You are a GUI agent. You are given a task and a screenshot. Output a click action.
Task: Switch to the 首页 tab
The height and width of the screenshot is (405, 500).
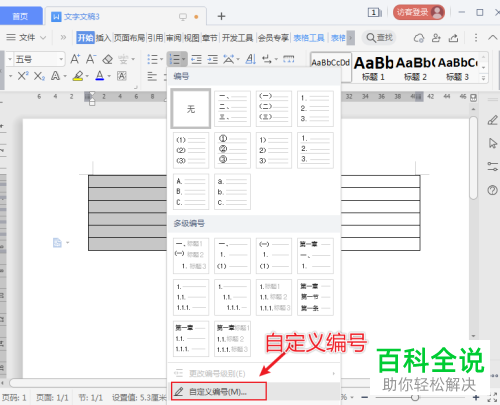coord(21,16)
